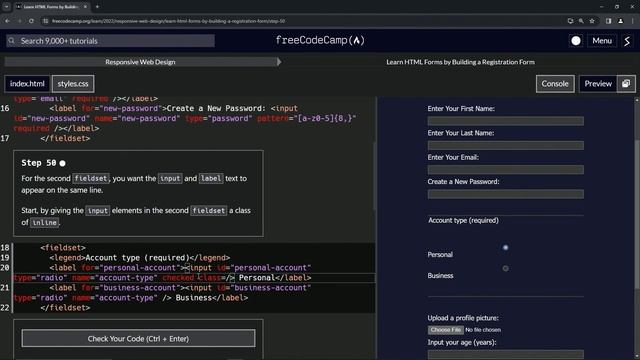Click editor line number 20
Image resolution: width=640 pixels, height=360 pixels.
coord(5,268)
